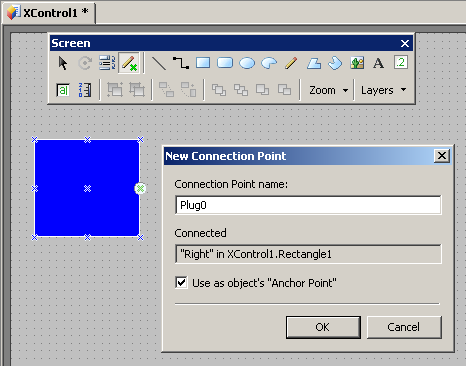This screenshot has width=466, height=366.
Task: Toggle Use as object's "Anchor Point" checkbox
Action: click(x=181, y=283)
